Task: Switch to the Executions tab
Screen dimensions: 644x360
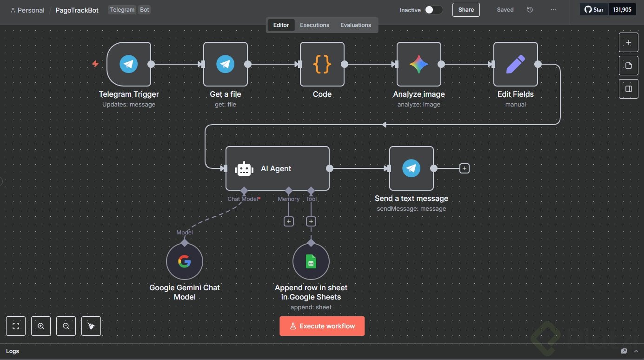Action: click(x=314, y=25)
